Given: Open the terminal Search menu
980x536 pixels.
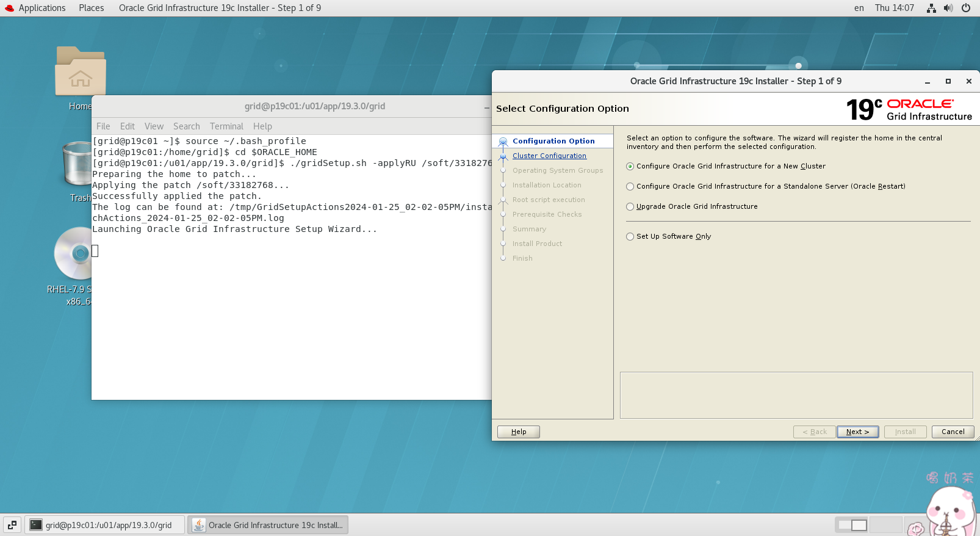Looking at the screenshot, I should (x=187, y=126).
